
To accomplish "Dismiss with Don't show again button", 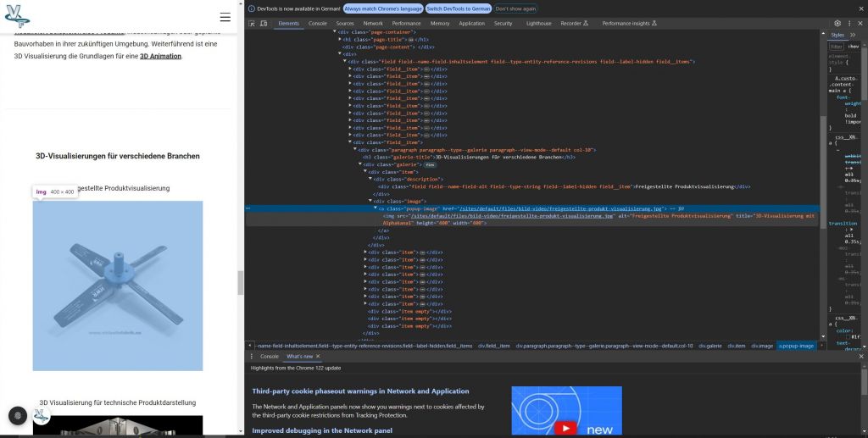I will point(515,8).
